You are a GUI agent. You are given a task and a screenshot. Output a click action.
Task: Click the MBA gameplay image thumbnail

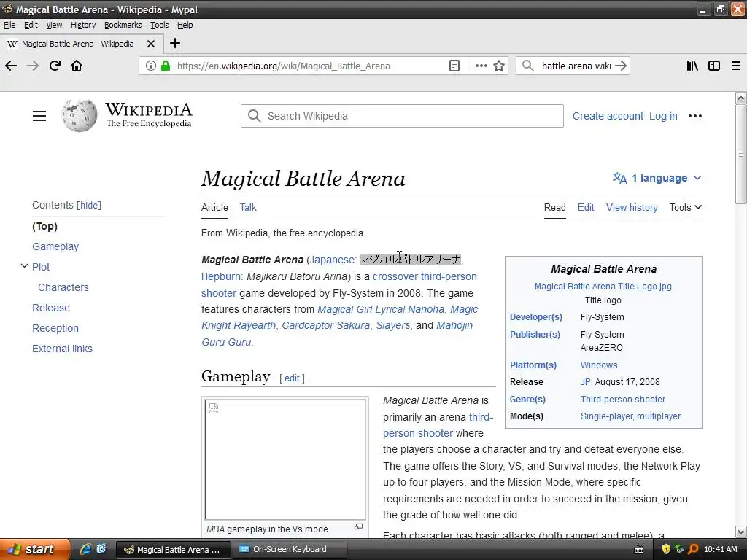[285, 459]
